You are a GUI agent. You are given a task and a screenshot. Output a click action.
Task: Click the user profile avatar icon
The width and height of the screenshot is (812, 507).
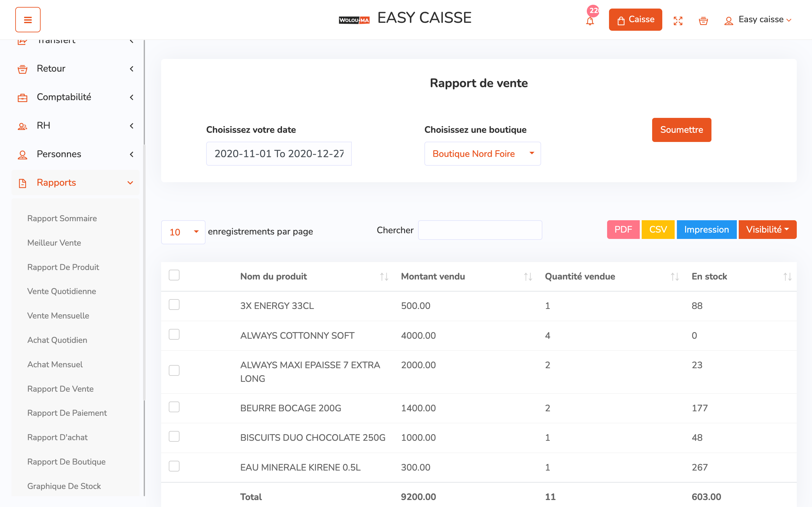729,21
